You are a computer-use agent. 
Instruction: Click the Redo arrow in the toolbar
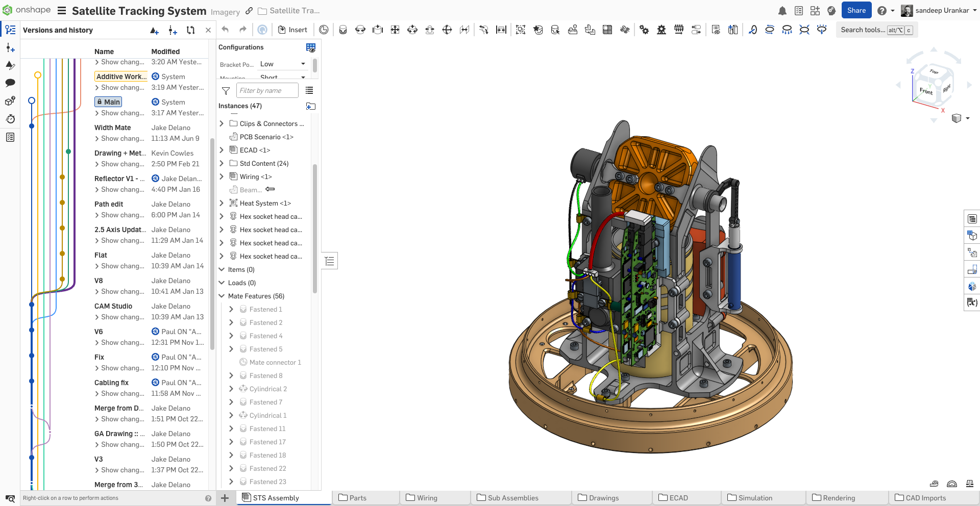(x=243, y=30)
